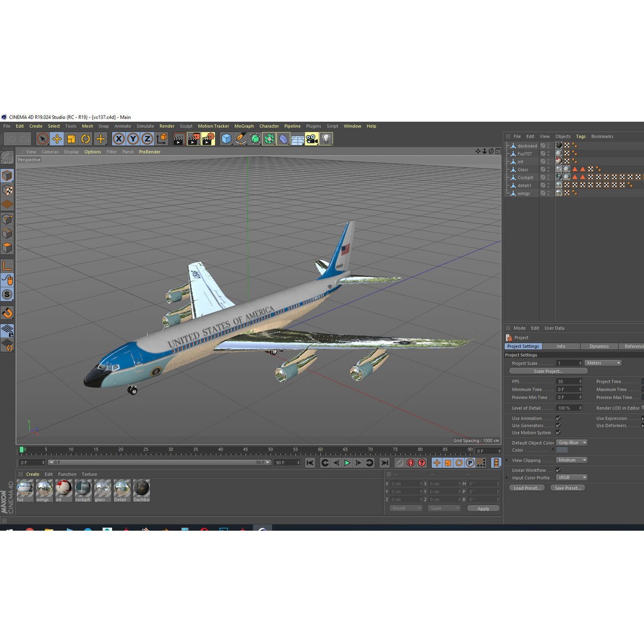
Task: Click the Enable Axis L-shaped icon
Action: [7, 266]
